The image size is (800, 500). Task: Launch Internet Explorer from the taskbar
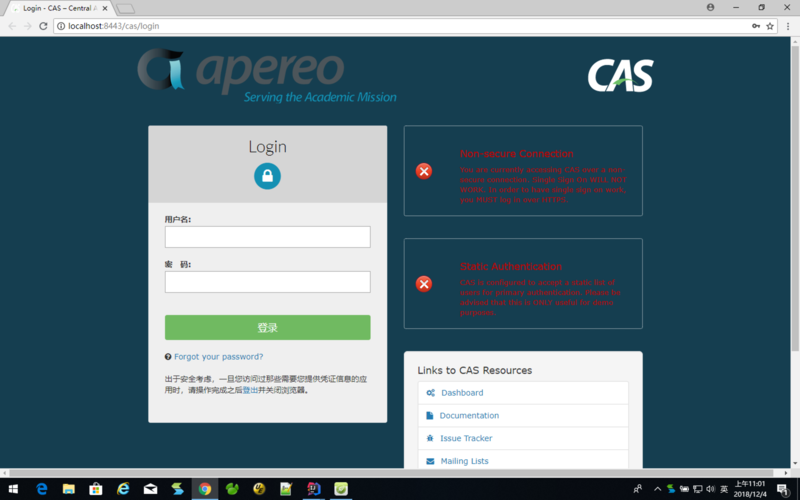point(123,489)
